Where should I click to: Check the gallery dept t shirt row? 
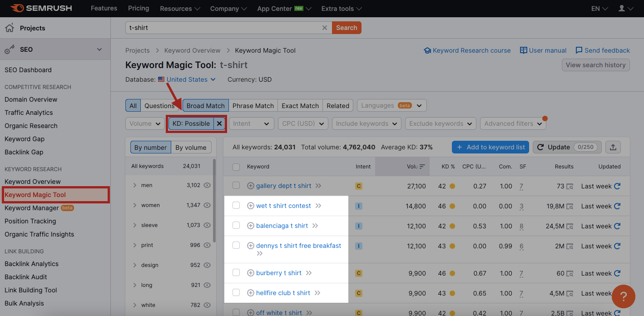point(236,185)
